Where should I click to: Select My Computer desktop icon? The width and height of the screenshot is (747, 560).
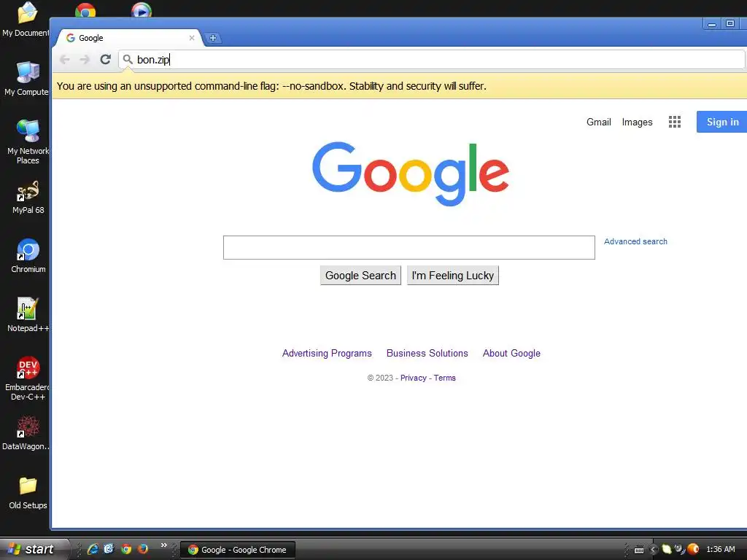(27, 79)
